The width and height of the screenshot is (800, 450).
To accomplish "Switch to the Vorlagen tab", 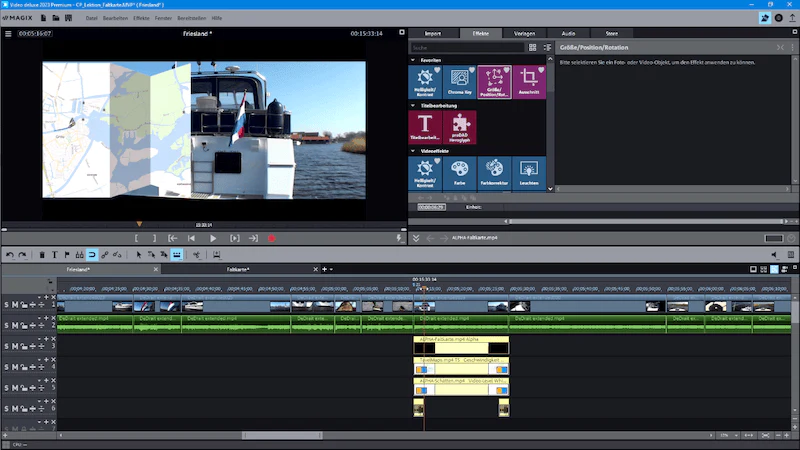I will point(524,33).
